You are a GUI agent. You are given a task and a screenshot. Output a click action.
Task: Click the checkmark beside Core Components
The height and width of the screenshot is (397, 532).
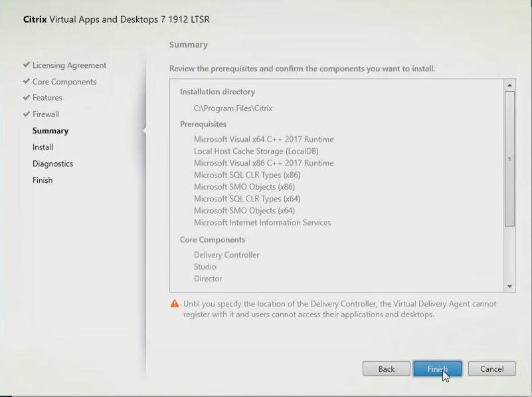point(27,81)
